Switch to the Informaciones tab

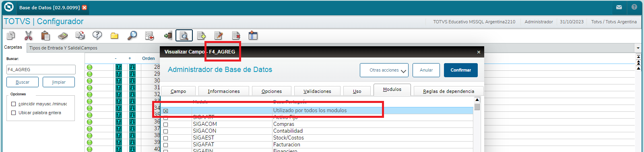(x=224, y=91)
